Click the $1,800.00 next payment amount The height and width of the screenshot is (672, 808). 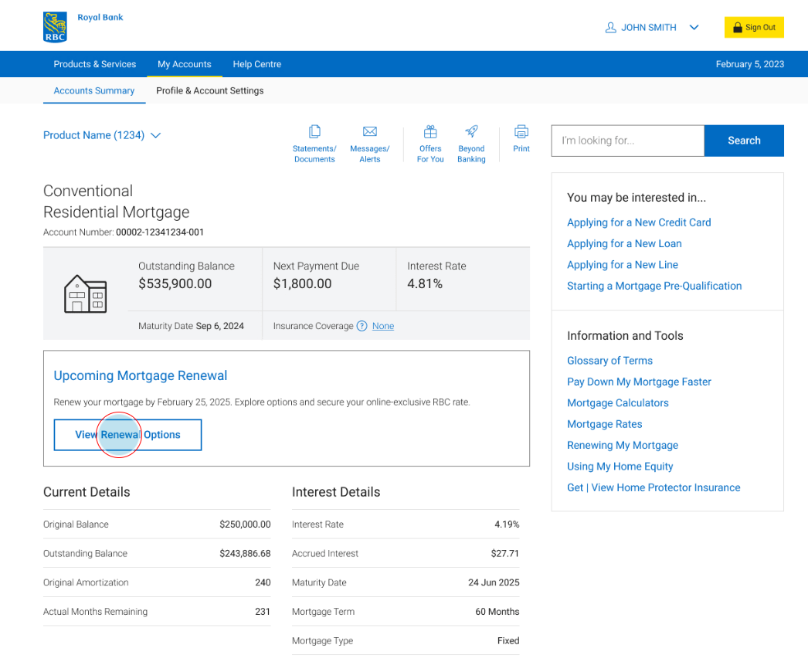pyautogui.click(x=303, y=283)
